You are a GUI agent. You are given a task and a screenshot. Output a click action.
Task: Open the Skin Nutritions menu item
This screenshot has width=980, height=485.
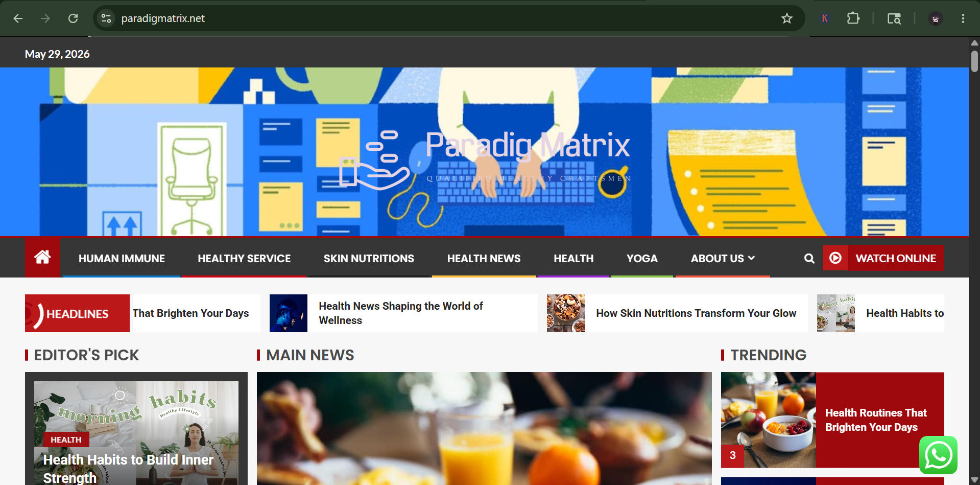[x=369, y=259]
